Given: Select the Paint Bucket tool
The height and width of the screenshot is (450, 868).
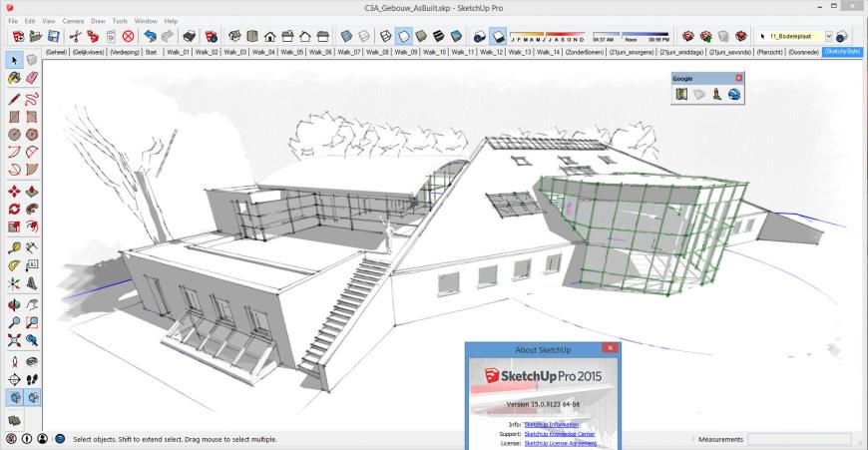Looking at the screenshot, I should tap(14, 78).
